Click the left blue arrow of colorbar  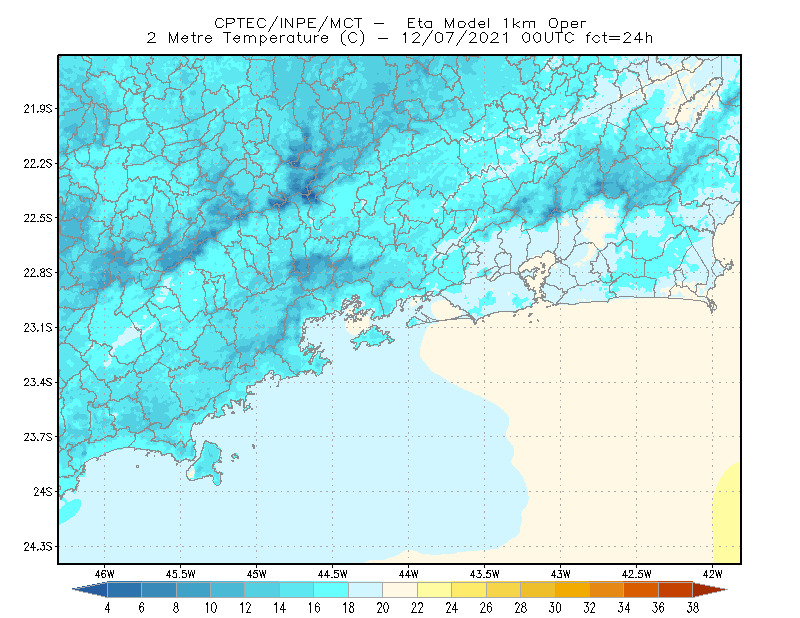tap(90, 589)
